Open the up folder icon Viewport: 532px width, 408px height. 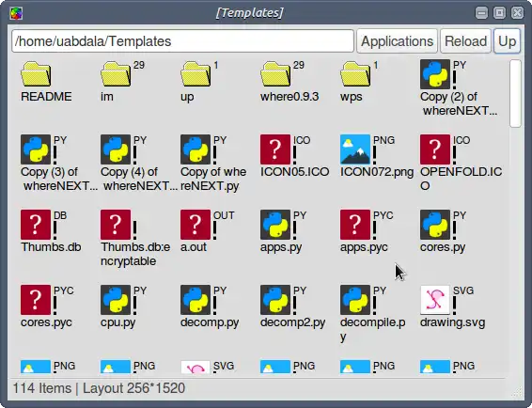point(196,74)
